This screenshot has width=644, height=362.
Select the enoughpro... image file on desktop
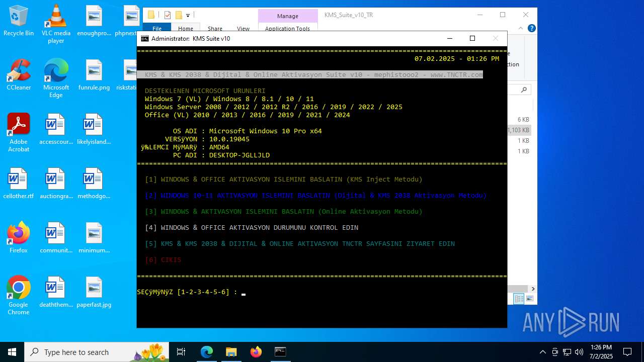tap(94, 21)
